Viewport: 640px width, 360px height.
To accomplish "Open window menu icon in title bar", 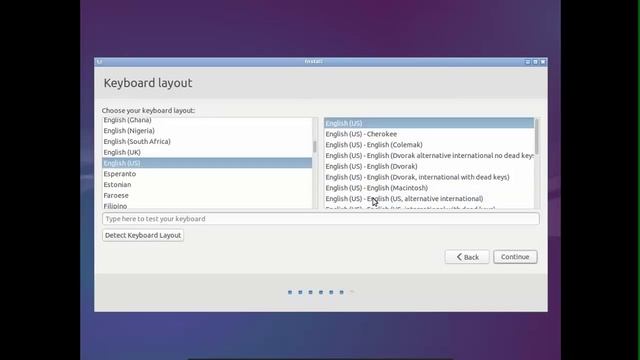I will click(99, 62).
